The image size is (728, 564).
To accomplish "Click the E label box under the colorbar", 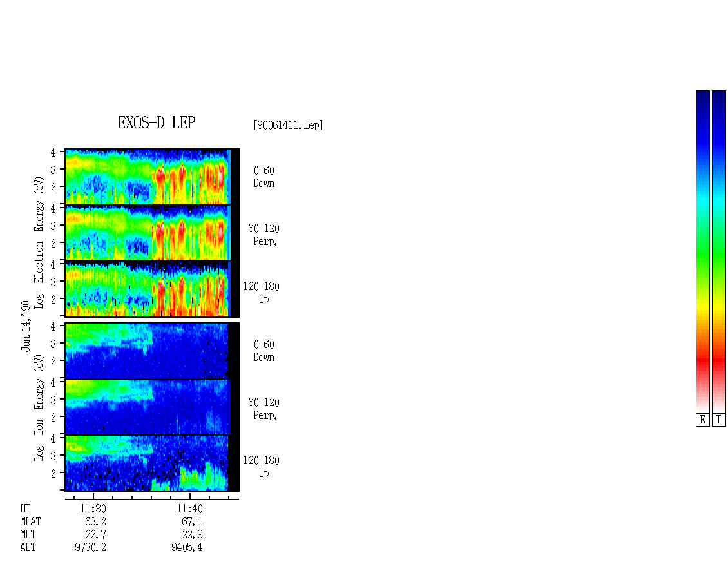I will tap(702, 420).
